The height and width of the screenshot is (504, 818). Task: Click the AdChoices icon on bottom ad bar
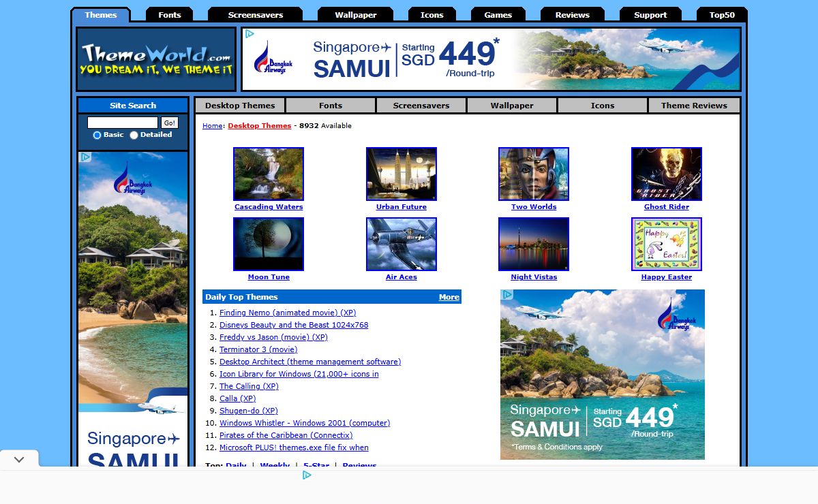(307, 475)
